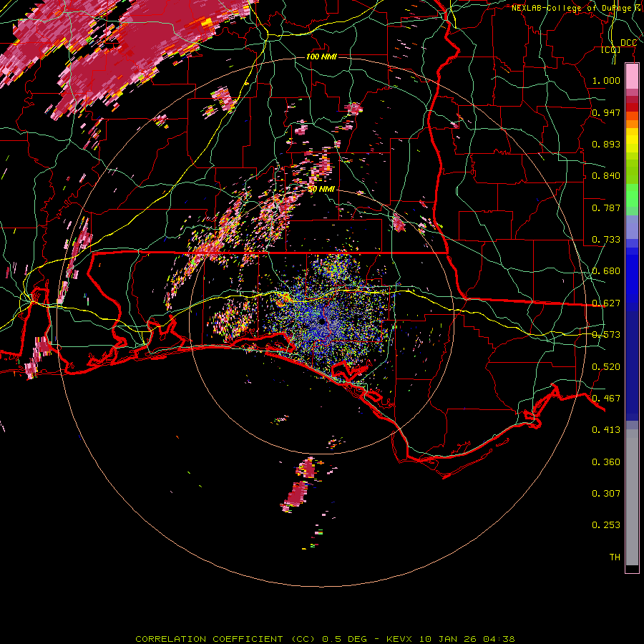Screen dimensions: 644x644
Task: Click the 0.520 scale label
Action: pyautogui.click(x=606, y=366)
